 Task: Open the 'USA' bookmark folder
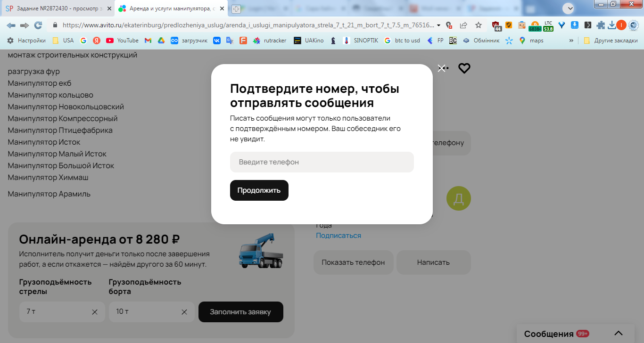pos(63,41)
